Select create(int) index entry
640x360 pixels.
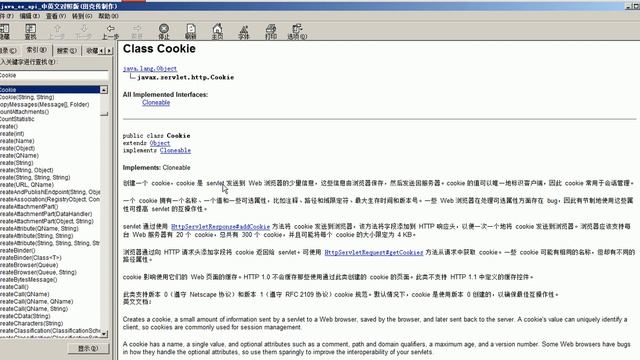click(x=12, y=134)
